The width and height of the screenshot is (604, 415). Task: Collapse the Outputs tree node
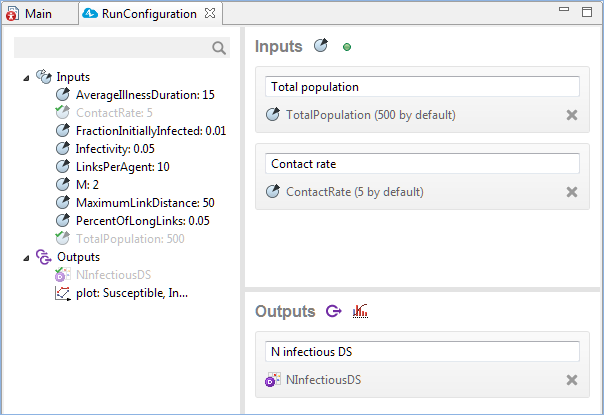pos(26,258)
